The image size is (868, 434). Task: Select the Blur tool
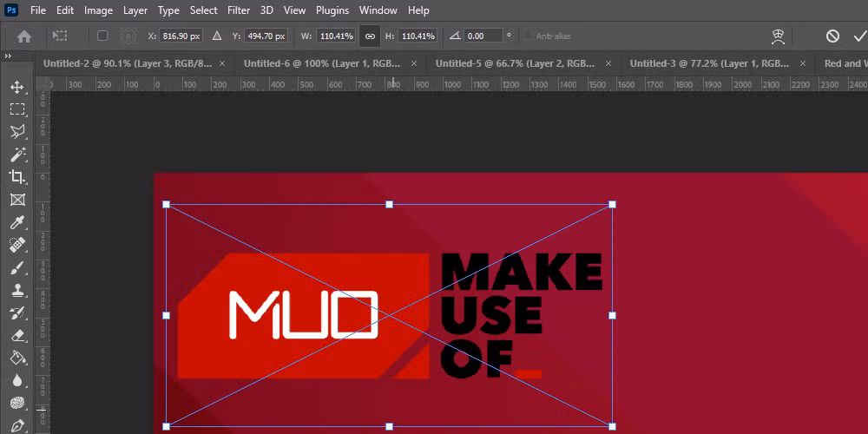coord(17,381)
